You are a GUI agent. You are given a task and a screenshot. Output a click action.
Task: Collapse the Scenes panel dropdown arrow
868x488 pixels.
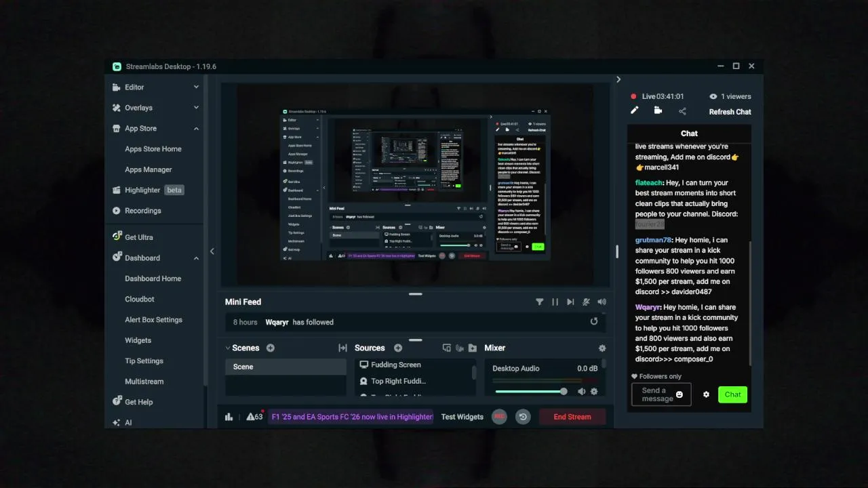(x=228, y=348)
